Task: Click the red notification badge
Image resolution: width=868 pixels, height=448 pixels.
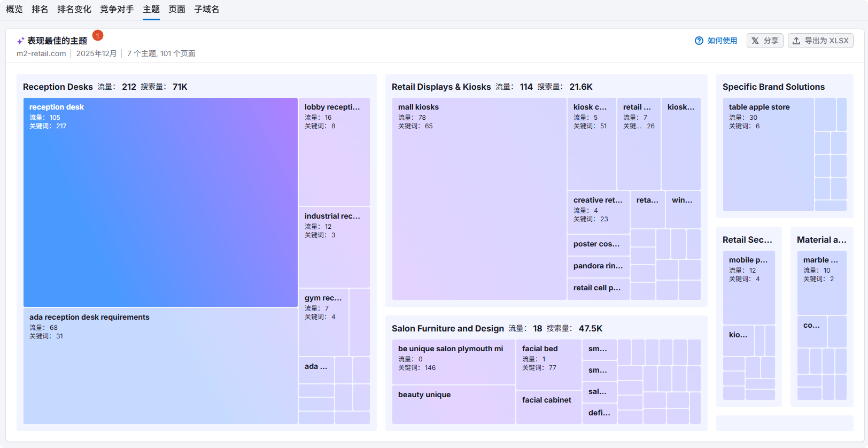Action: (98, 35)
